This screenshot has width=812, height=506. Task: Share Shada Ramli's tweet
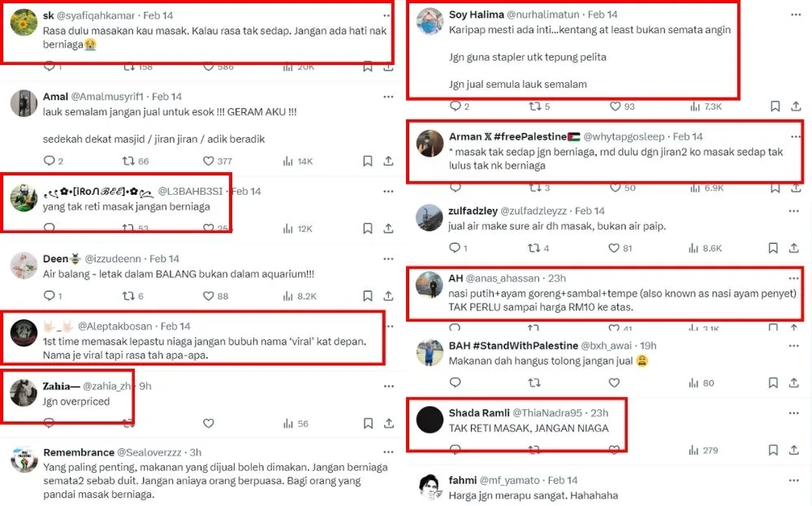(795, 450)
